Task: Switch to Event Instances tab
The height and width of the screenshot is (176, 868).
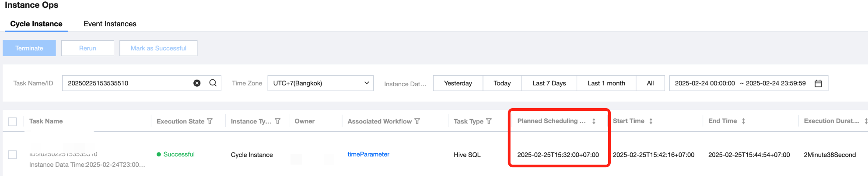Action: point(110,24)
